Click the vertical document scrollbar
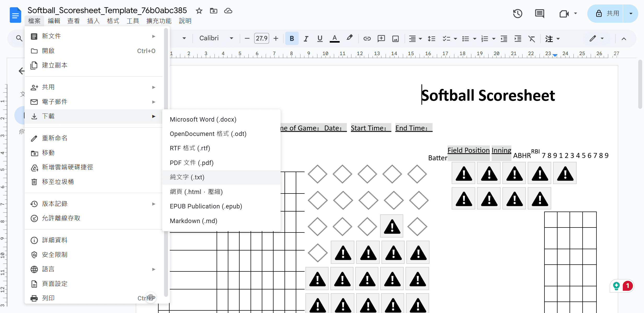 tap(640, 84)
